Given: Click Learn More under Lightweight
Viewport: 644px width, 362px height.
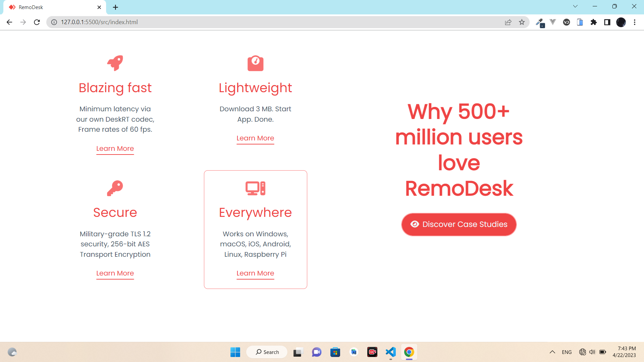Looking at the screenshot, I should 255,138.
